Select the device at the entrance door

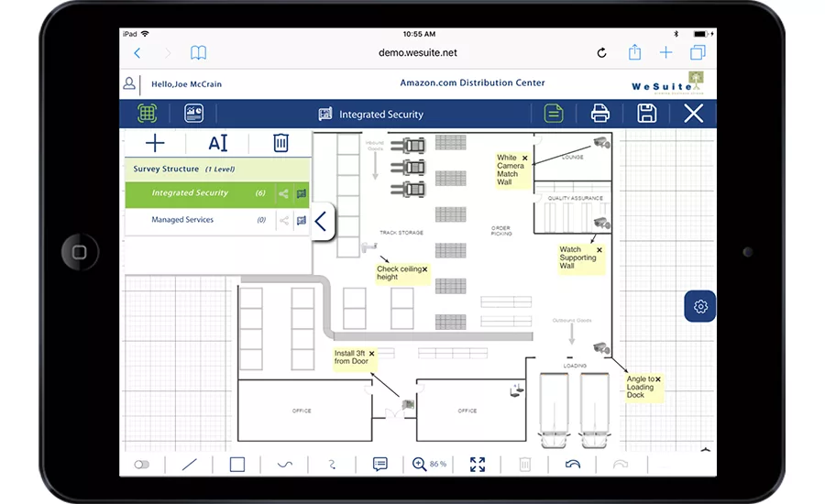pos(408,404)
